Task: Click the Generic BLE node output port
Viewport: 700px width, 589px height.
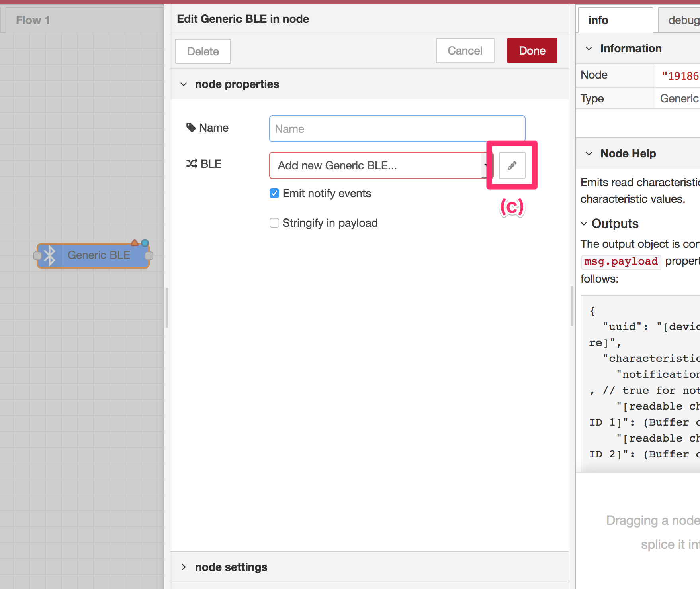Action: (x=149, y=255)
